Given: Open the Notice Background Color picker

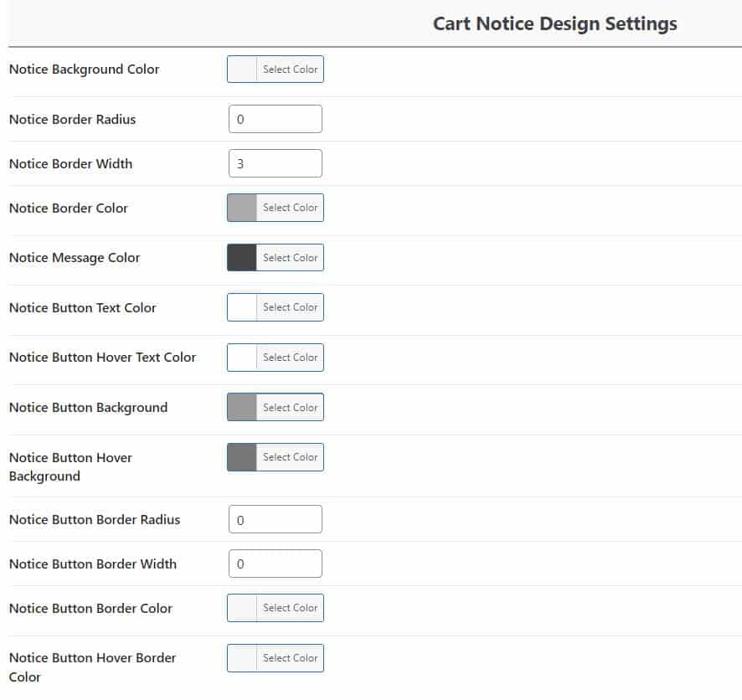Looking at the screenshot, I should click(291, 69).
